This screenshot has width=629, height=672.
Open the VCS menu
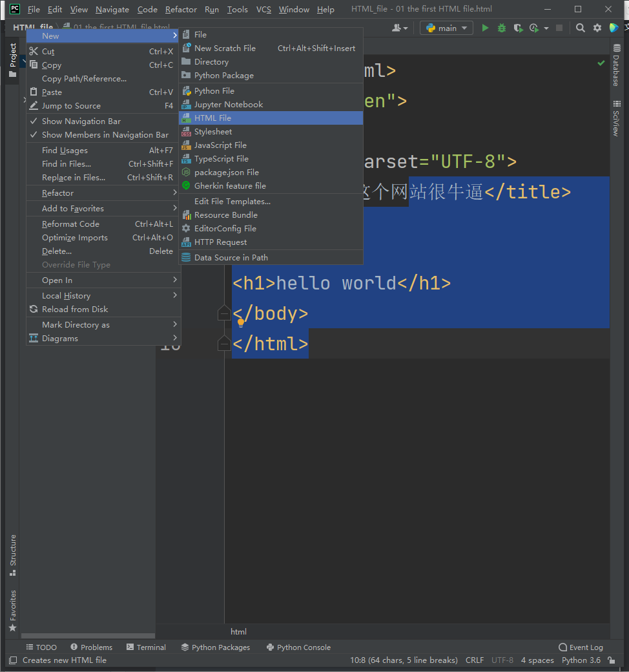[x=263, y=10]
